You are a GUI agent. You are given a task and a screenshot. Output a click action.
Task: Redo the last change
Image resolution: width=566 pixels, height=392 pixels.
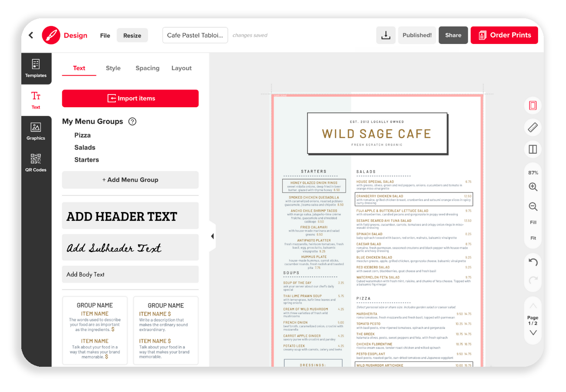coord(533,281)
